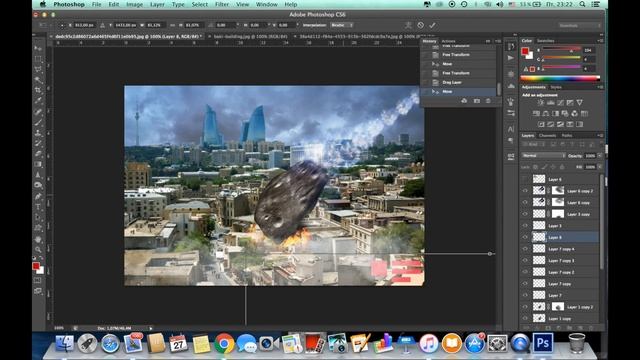The image size is (640, 360).
Task: Select the last Move history state
Action: (x=459, y=91)
